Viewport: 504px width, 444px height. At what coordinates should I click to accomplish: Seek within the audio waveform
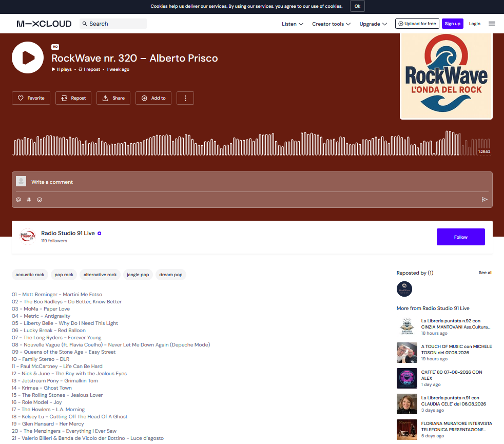tap(251, 143)
